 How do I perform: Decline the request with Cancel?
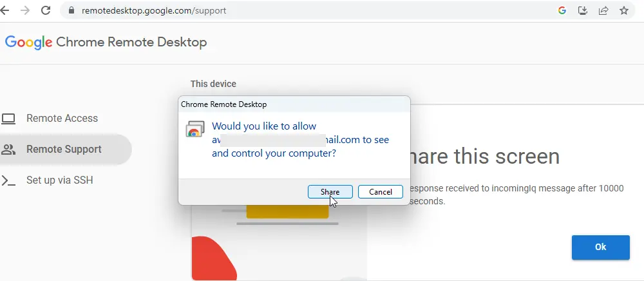click(x=381, y=192)
